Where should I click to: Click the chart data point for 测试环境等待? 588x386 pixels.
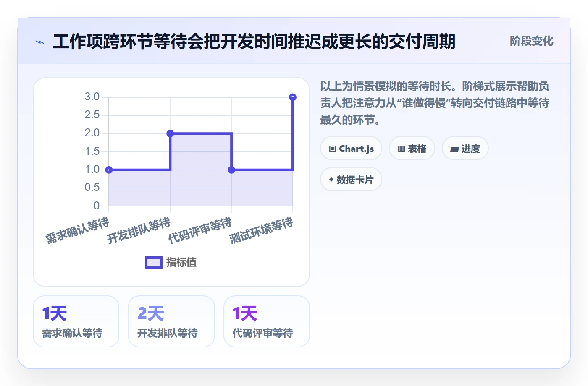[x=293, y=97]
